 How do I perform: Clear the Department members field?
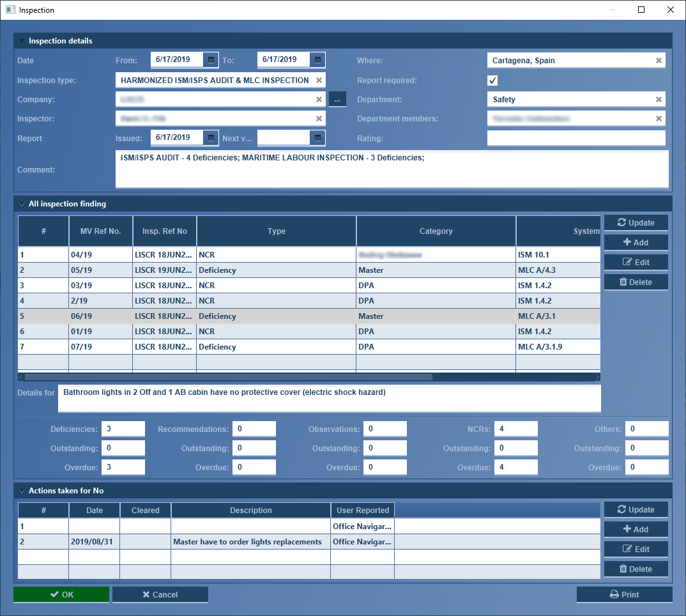pyautogui.click(x=659, y=118)
